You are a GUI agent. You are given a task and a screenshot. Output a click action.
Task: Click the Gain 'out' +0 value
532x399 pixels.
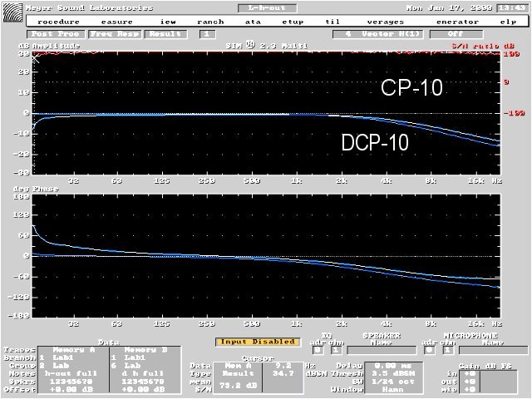point(470,382)
